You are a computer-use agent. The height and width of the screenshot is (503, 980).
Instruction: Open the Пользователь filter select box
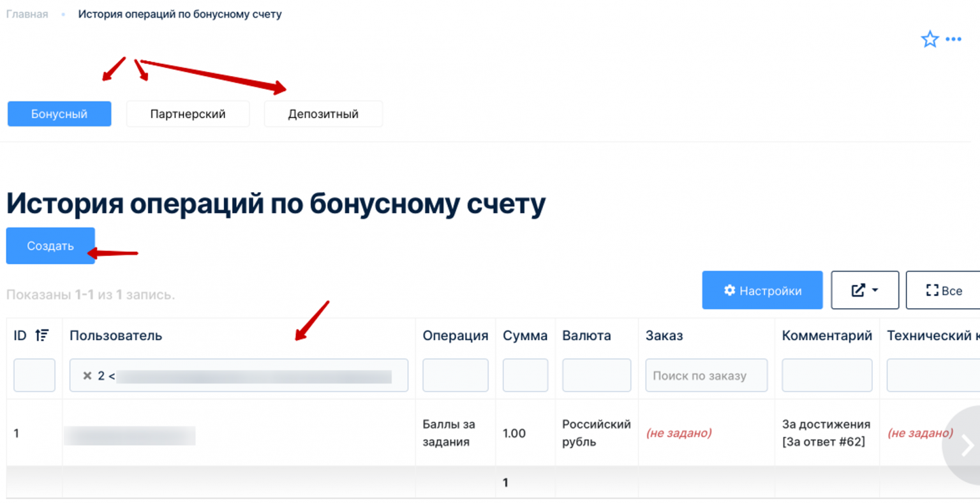tap(255, 375)
